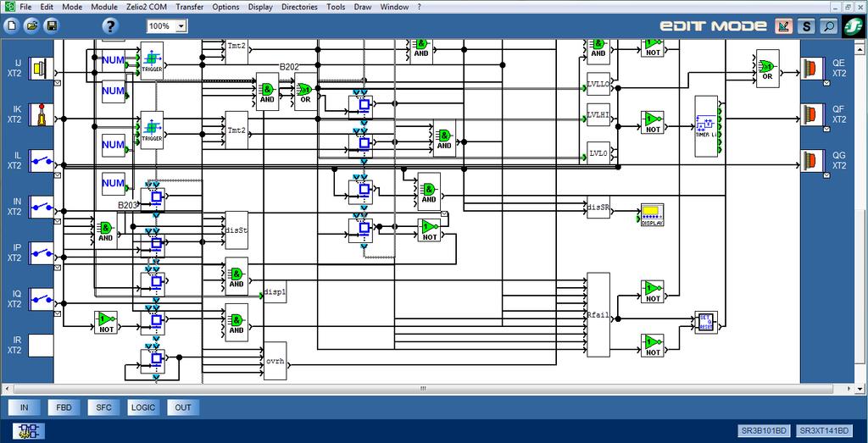868x443 pixels.
Task: Click the Open folder toolbar icon
Action: tap(31, 26)
